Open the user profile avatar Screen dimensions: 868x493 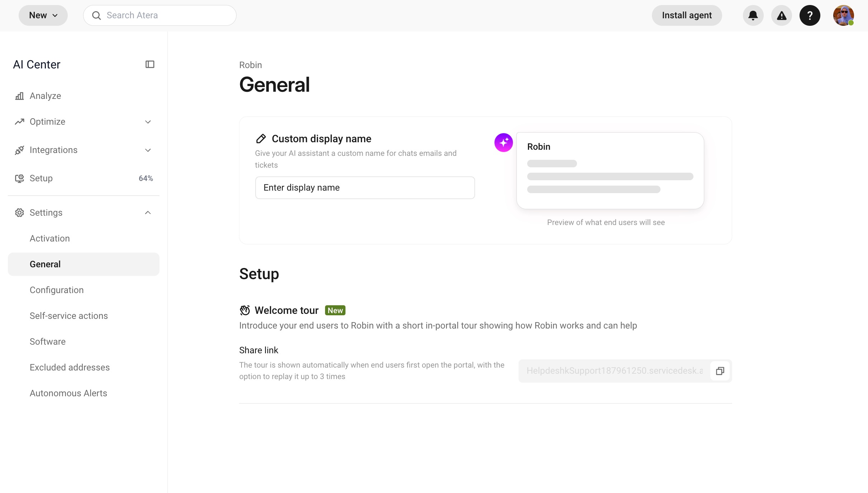coord(843,15)
